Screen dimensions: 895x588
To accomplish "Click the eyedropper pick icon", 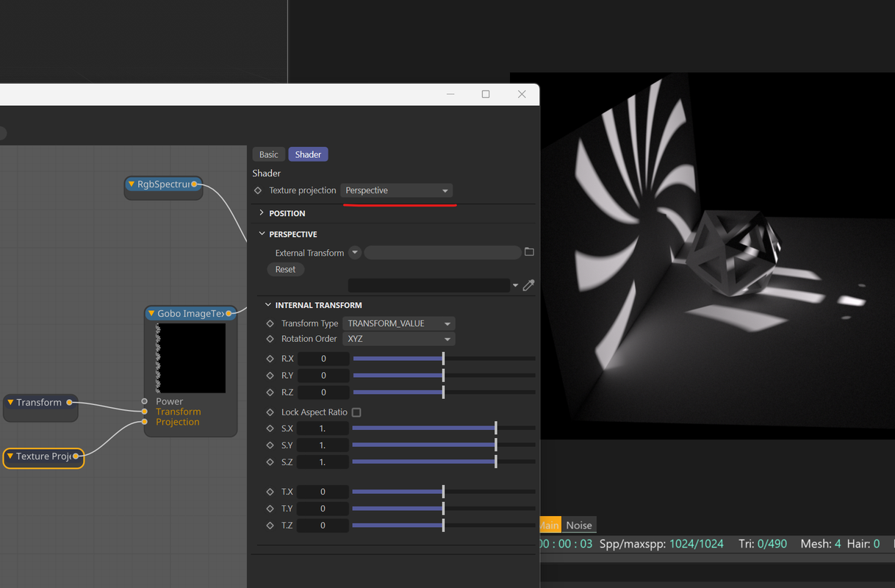I will tap(528, 285).
